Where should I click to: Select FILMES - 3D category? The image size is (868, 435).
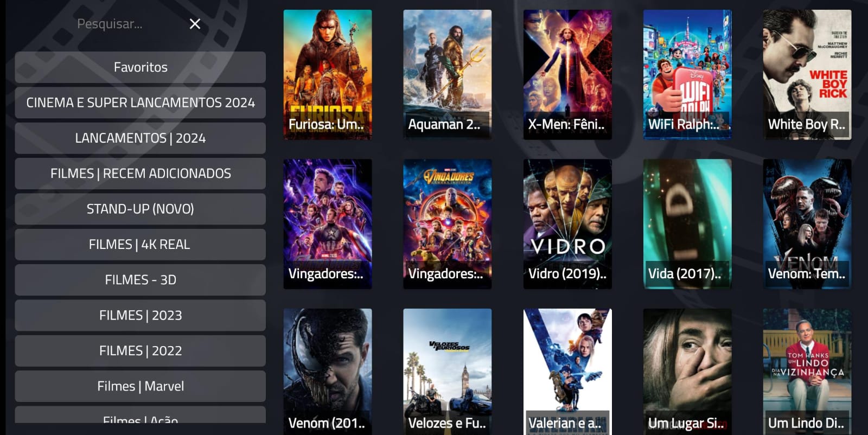(141, 280)
